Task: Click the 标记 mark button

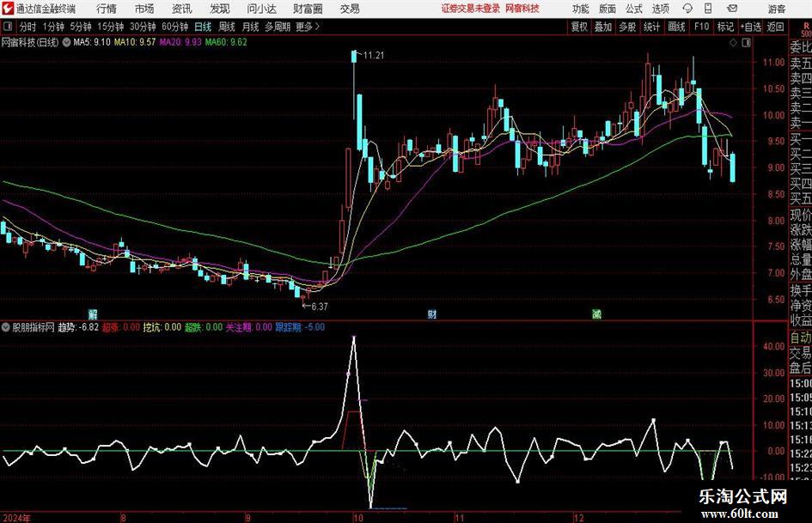Action: click(725, 27)
